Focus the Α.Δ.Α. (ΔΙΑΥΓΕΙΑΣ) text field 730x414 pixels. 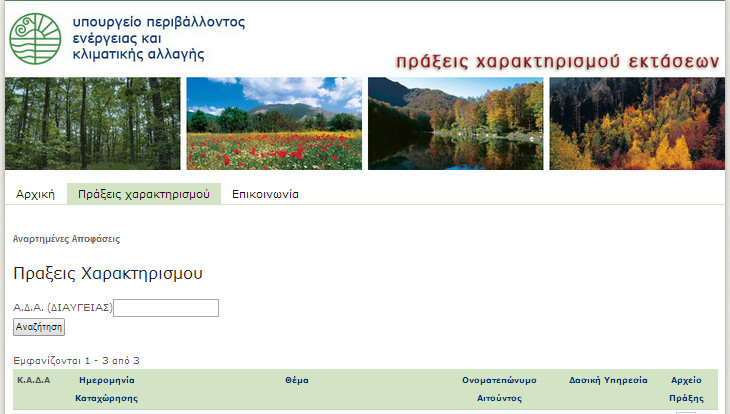point(166,308)
